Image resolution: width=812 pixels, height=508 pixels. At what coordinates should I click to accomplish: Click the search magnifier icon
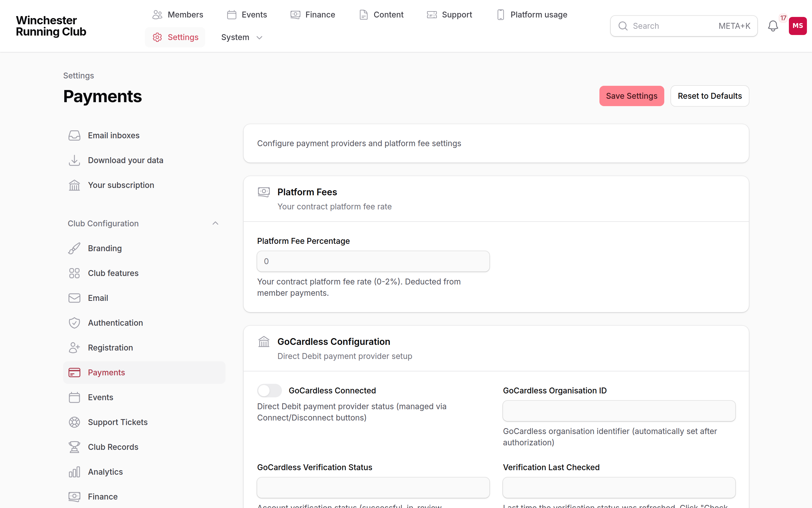(x=623, y=26)
